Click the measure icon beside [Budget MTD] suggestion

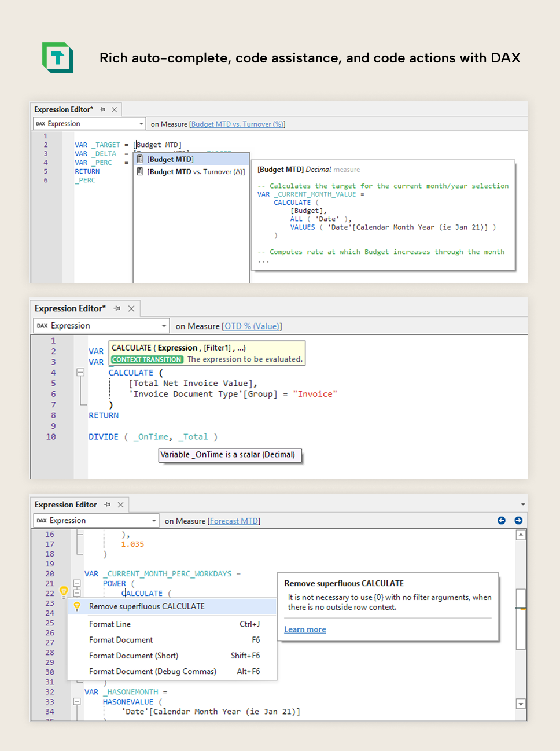pyautogui.click(x=140, y=159)
